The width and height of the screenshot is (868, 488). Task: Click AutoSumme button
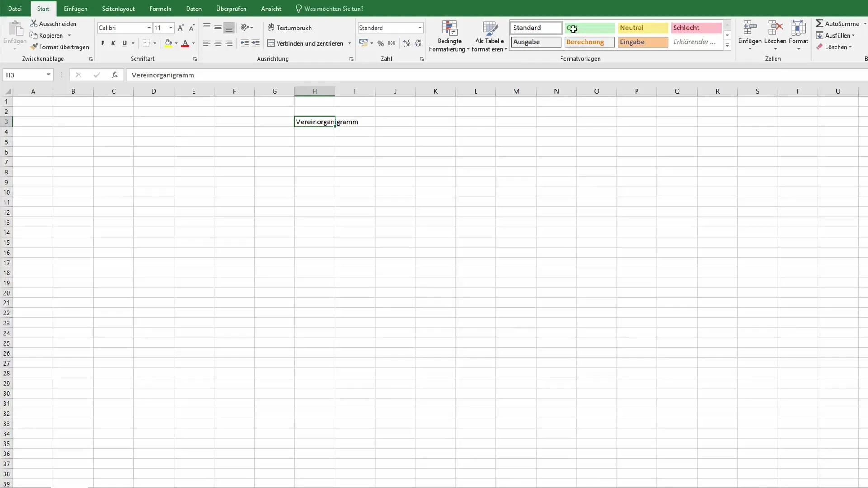(x=837, y=23)
